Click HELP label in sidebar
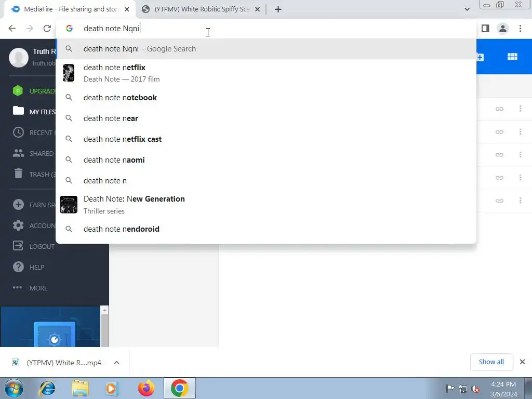 coord(37,268)
